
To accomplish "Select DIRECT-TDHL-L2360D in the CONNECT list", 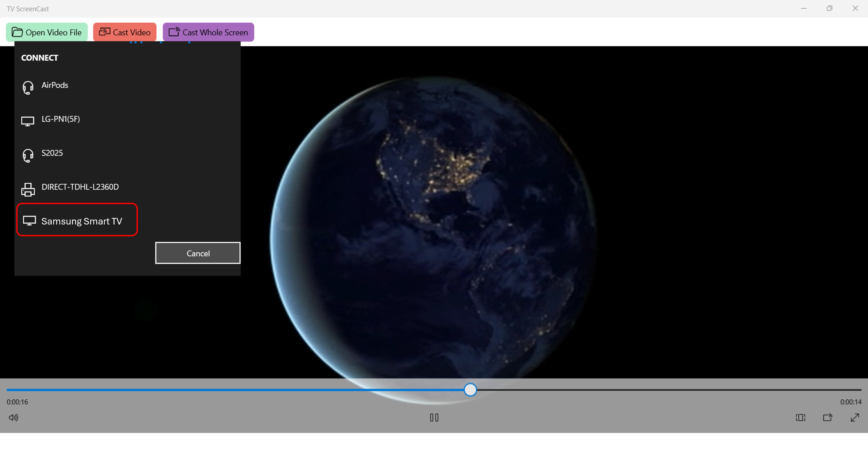I will (80, 187).
